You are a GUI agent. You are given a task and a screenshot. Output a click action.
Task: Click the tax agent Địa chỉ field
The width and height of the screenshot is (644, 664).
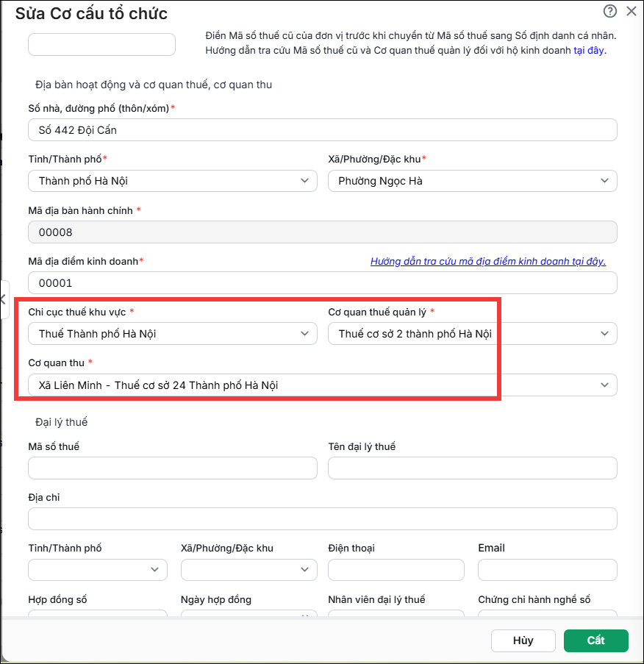click(322, 518)
